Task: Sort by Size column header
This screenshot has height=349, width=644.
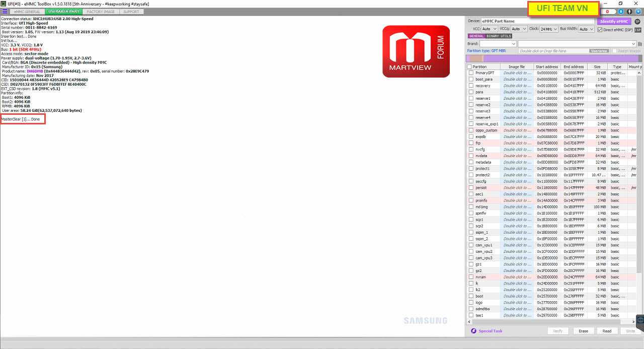Action: [x=597, y=66]
